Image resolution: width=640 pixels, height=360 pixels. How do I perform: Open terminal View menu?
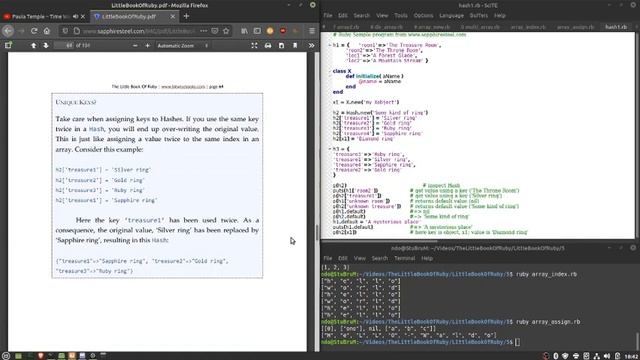[x=360, y=258]
